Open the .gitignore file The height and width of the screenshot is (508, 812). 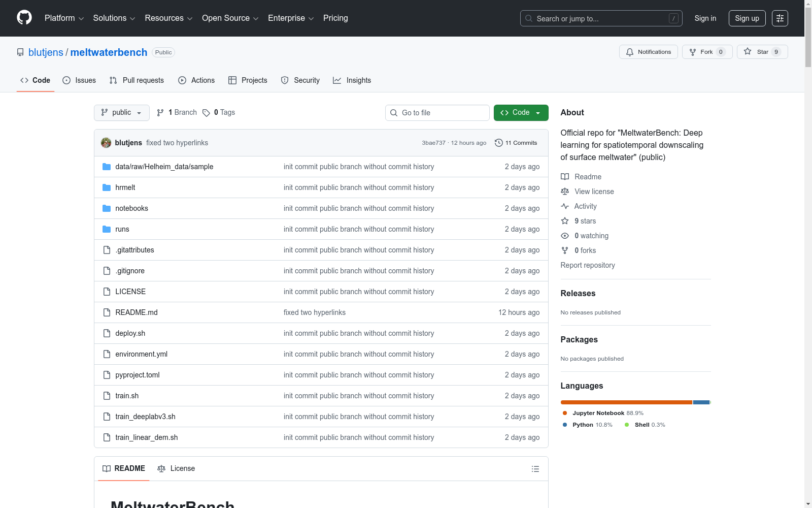click(x=130, y=271)
